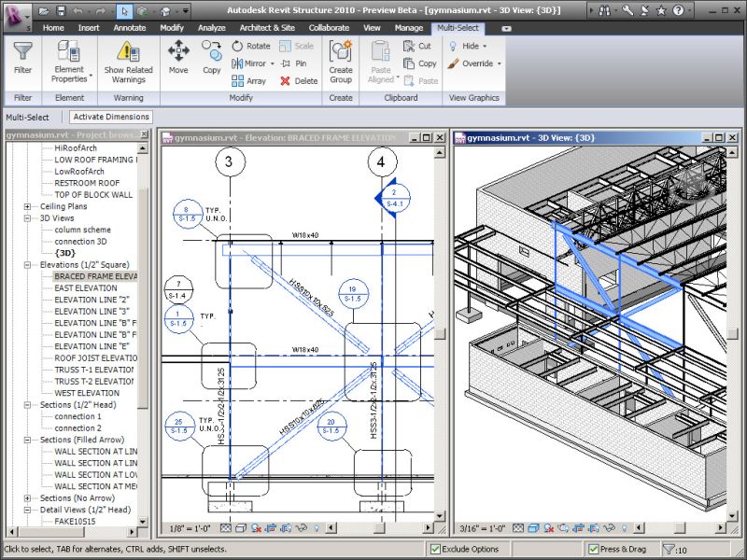
Task: Switch to the Annotate tab
Action: point(130,28)
